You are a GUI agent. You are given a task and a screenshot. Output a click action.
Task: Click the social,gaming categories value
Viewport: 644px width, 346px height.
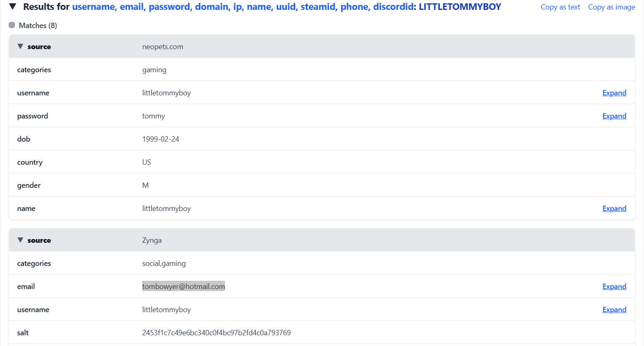coord(164,263)
